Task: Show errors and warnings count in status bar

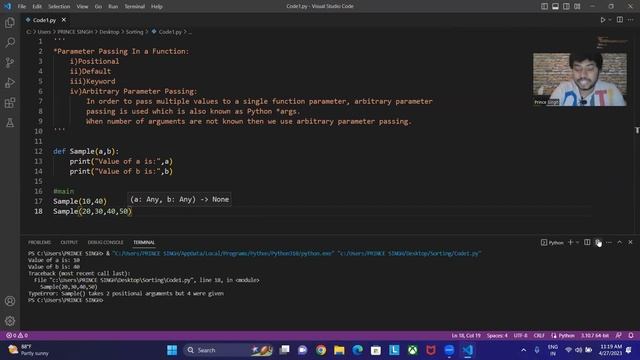Action: click(17, 336)
